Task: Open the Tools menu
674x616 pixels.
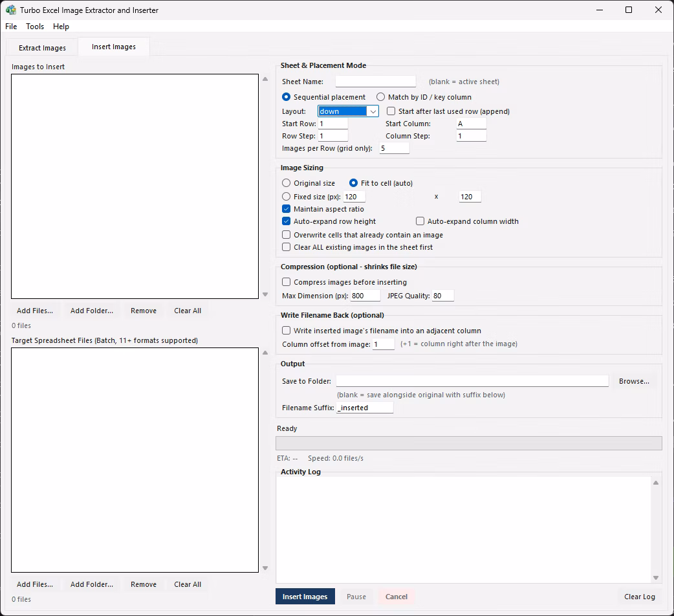Action: tap(35, 27)
